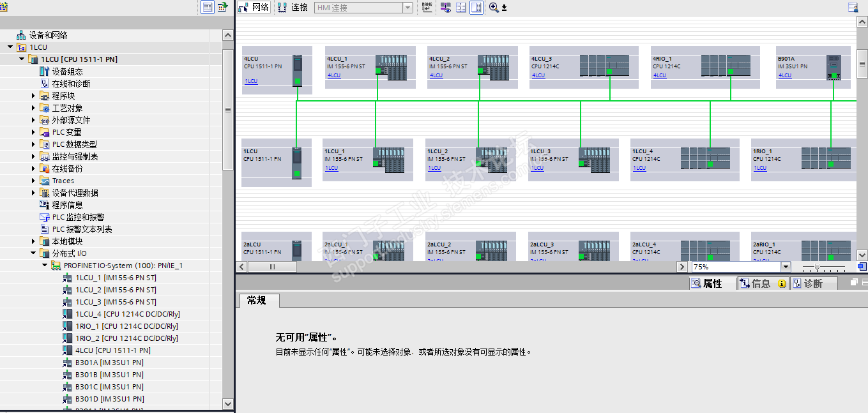Collapse the 分布式 I/O tree node
Screen dimensions: 868x413
[x=34, y=253]
